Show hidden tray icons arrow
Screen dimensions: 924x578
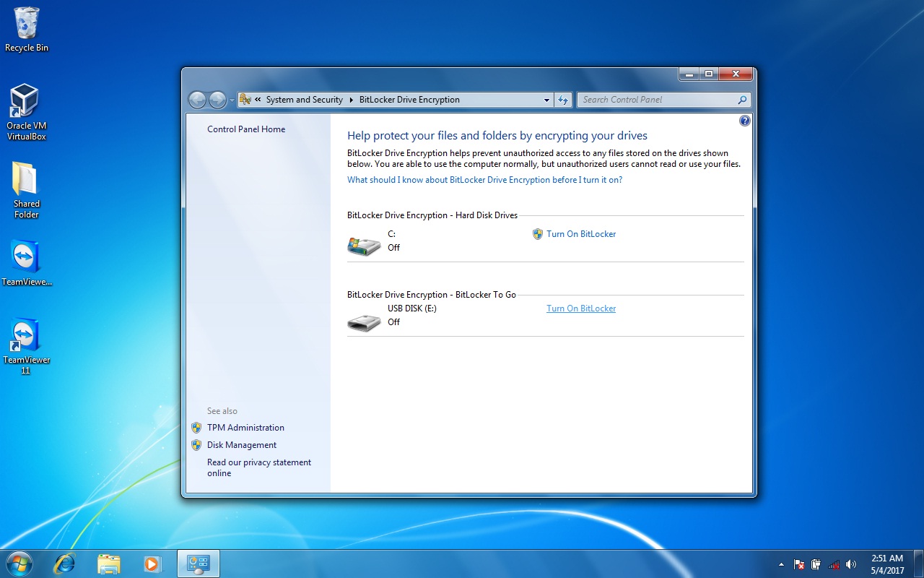[x=781, y=564]
